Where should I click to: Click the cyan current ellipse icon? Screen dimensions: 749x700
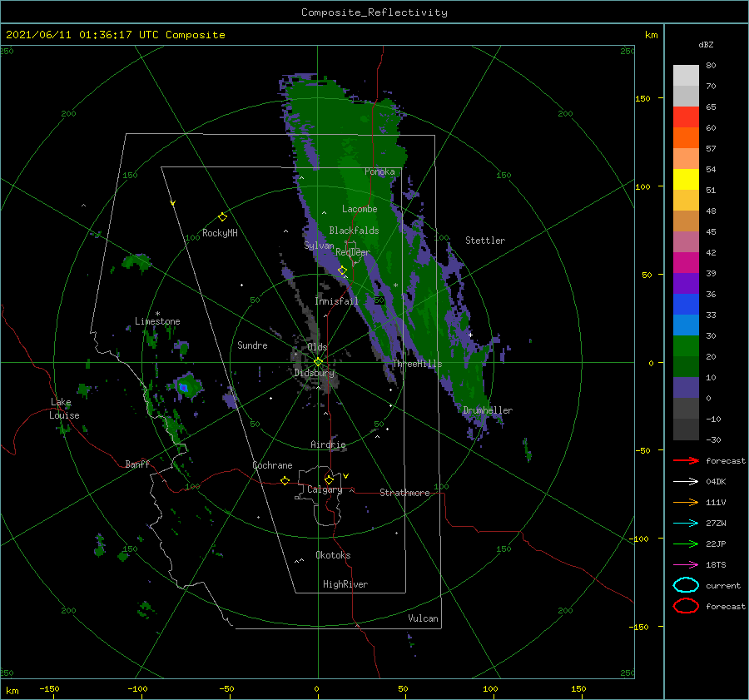pos(686,585)
